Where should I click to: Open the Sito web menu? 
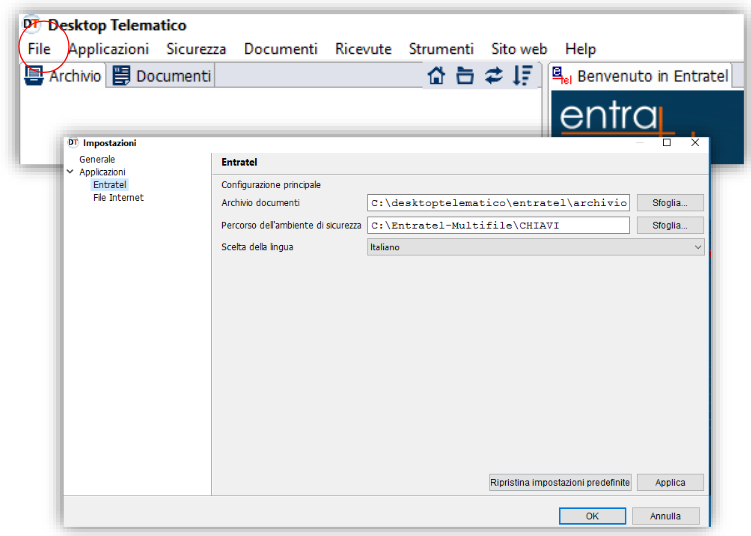519,49
